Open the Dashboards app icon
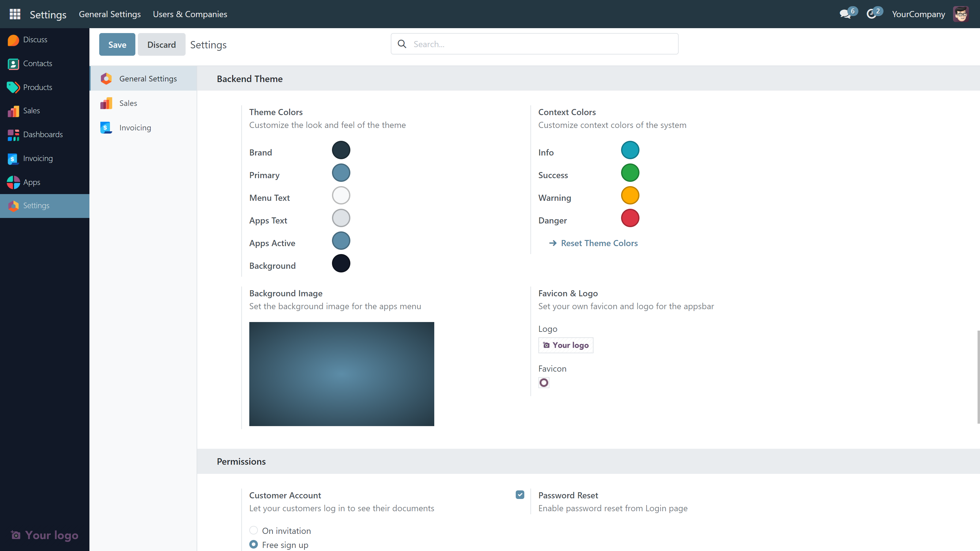Screen dimensions: 980x551 (13, 135)
